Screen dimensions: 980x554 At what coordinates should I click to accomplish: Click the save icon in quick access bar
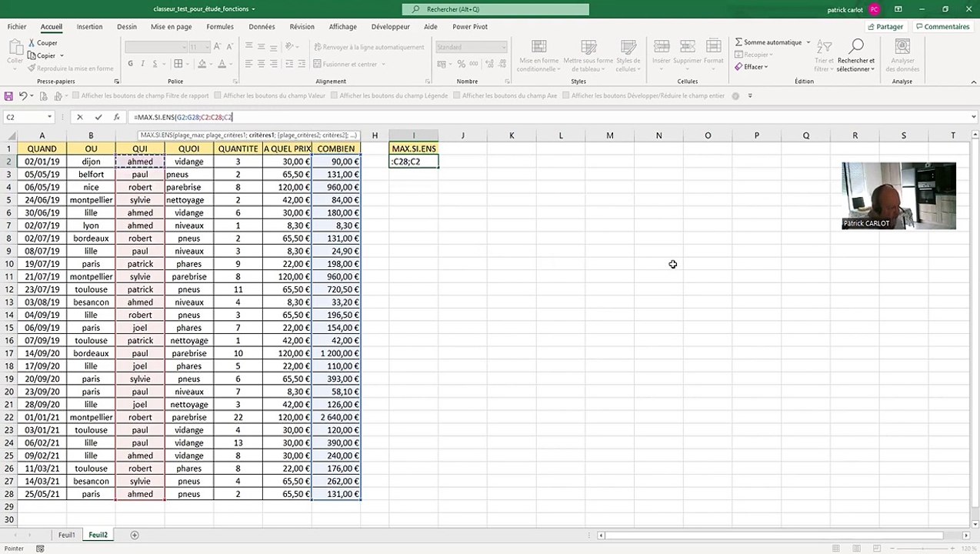pos(8,96)
